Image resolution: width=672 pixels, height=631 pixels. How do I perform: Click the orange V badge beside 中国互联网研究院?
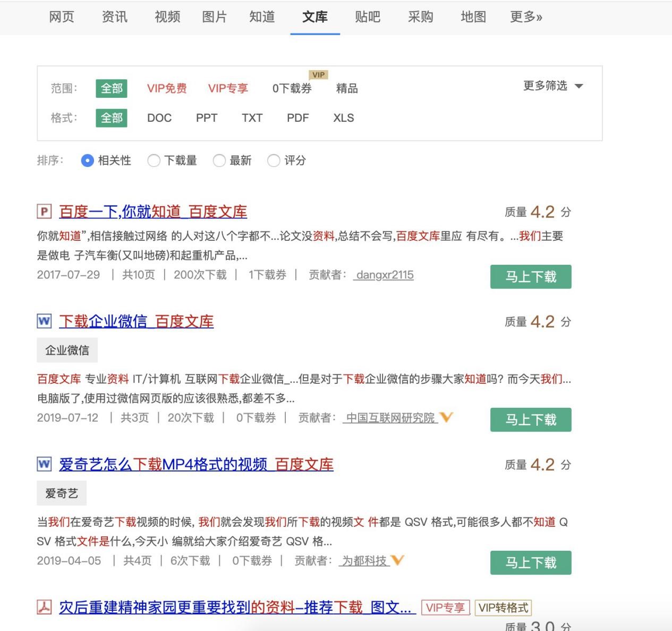(x=447, y=418)
